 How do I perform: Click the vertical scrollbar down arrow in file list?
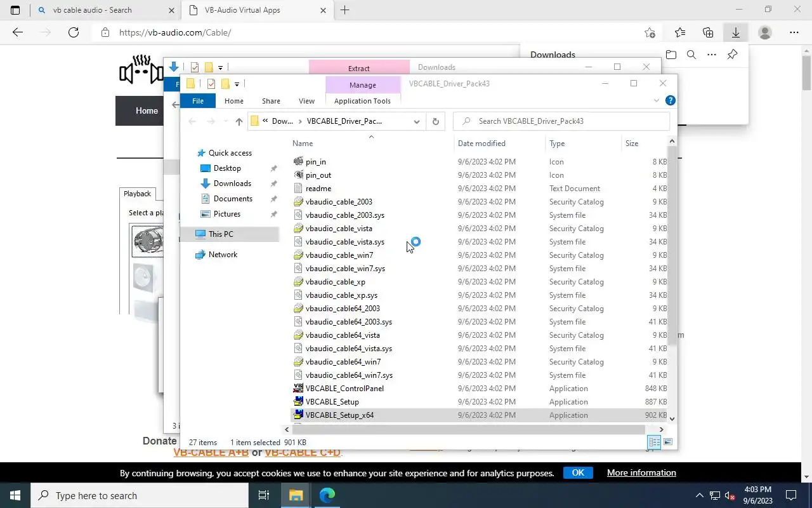(x=672, y=418)
